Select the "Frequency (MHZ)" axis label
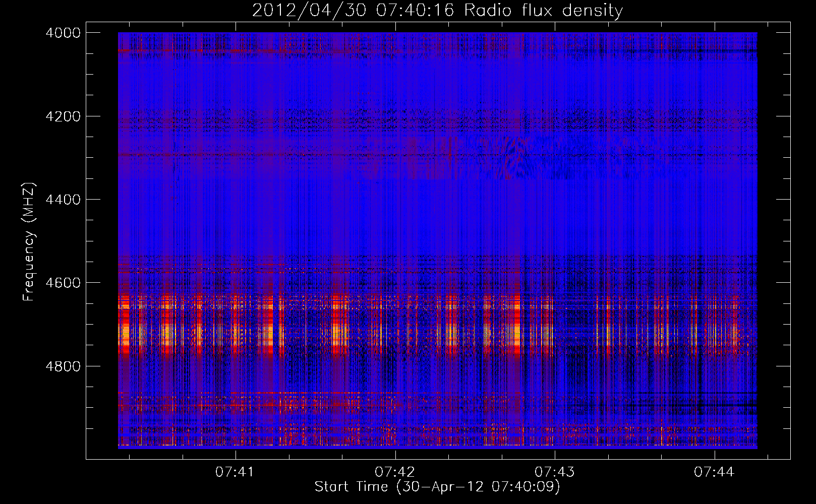The height and width of the screenshot is (504, 816). [29, 242]
